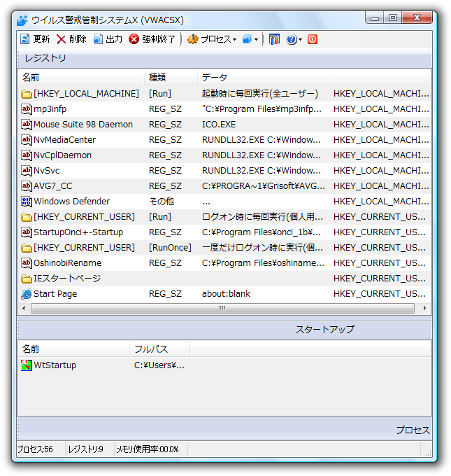This screenshot has width=451, height=476.
Task: Select the NvCplDaemon entry
Action: tap(224, 155)
